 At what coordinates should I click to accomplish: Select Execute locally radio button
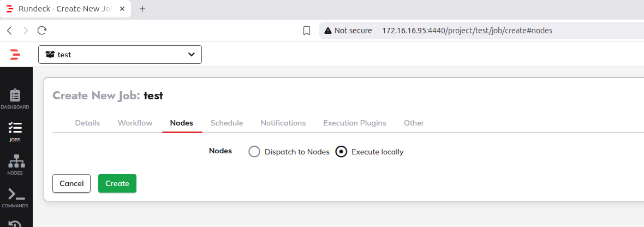pyautogui.click(x=341, y=152)
